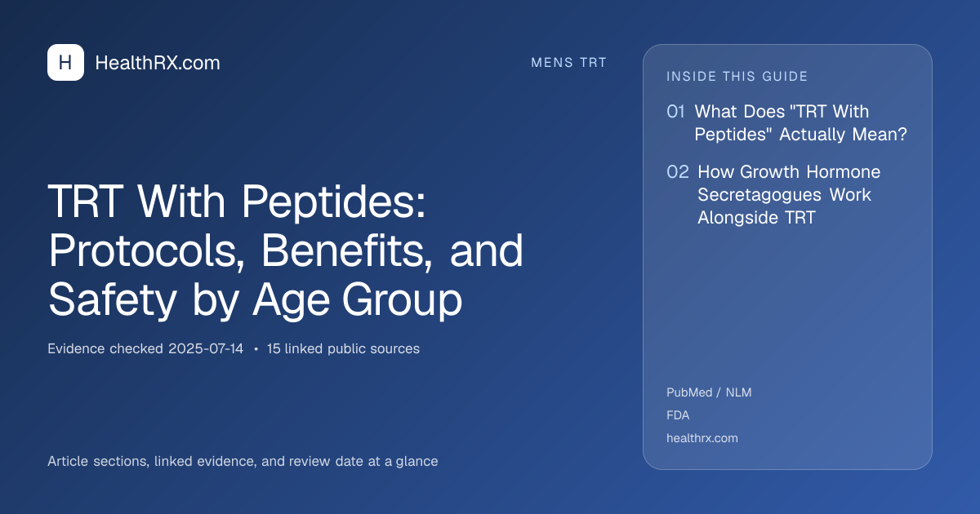
Task: Click the headline 'TRT With Peptides: Protocols, Benefits, and Safety by Age Group'
Action: [x=286, y=250]
